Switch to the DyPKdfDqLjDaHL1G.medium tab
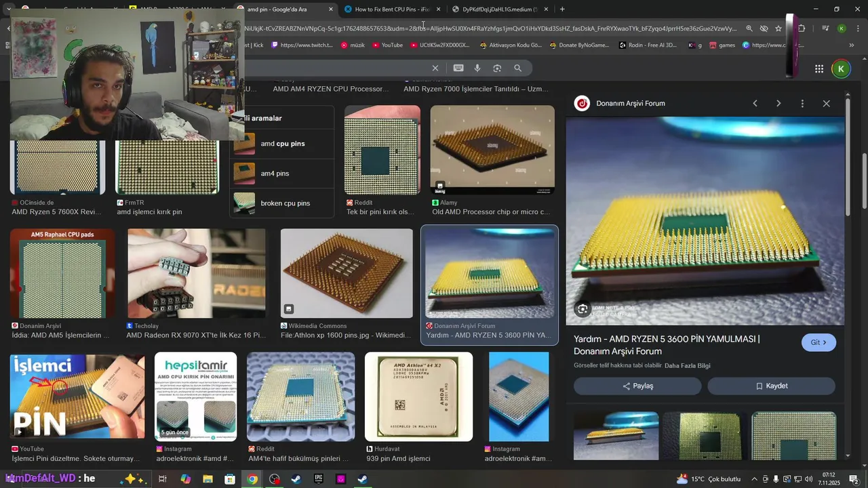868x488 pixels. 500,9
